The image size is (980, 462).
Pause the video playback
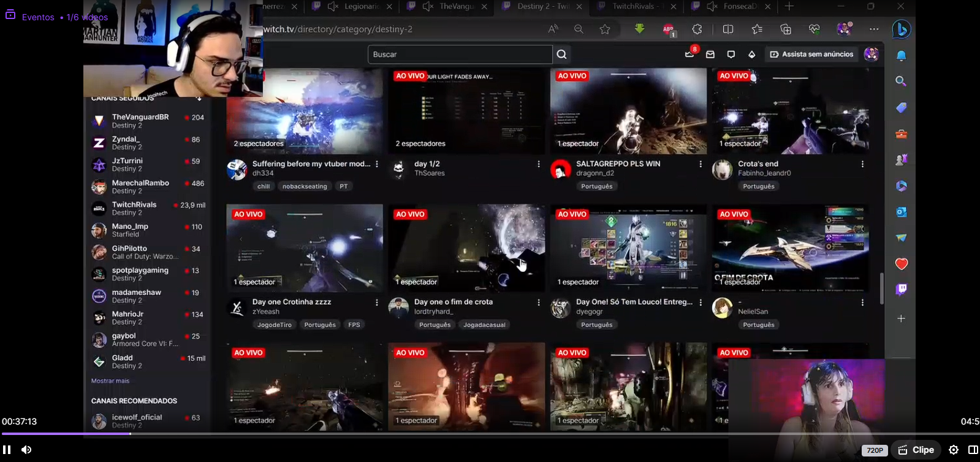pos(7,450)
